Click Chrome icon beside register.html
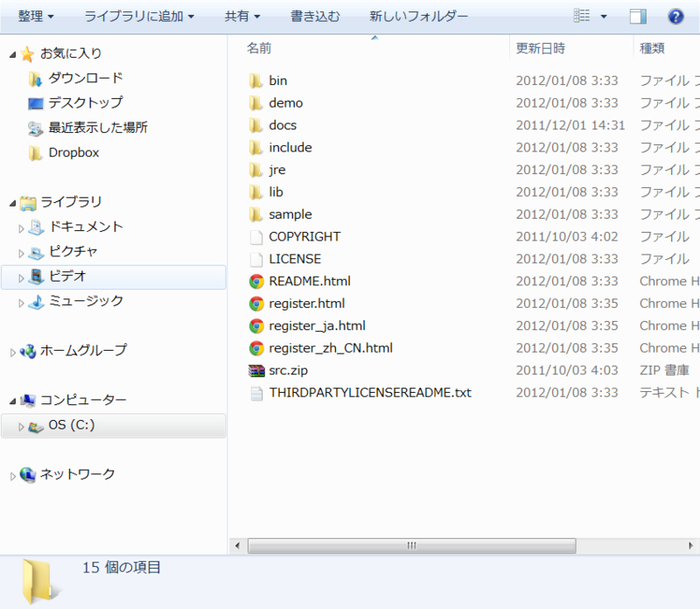The image size is (700, 609). point(256,304)
